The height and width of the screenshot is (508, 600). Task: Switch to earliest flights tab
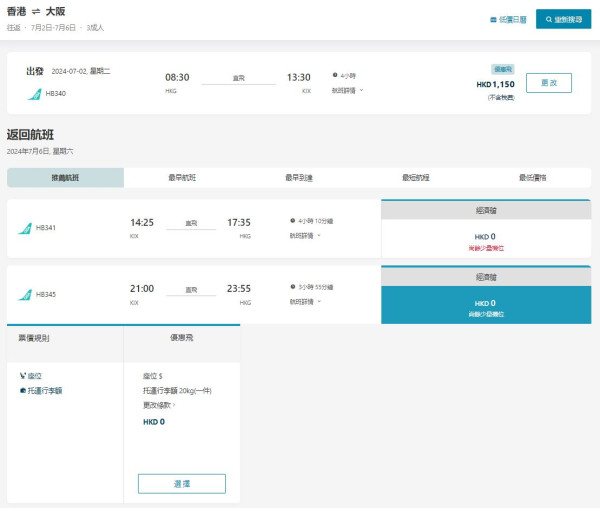pyautogui.click(x=182, y=177)
